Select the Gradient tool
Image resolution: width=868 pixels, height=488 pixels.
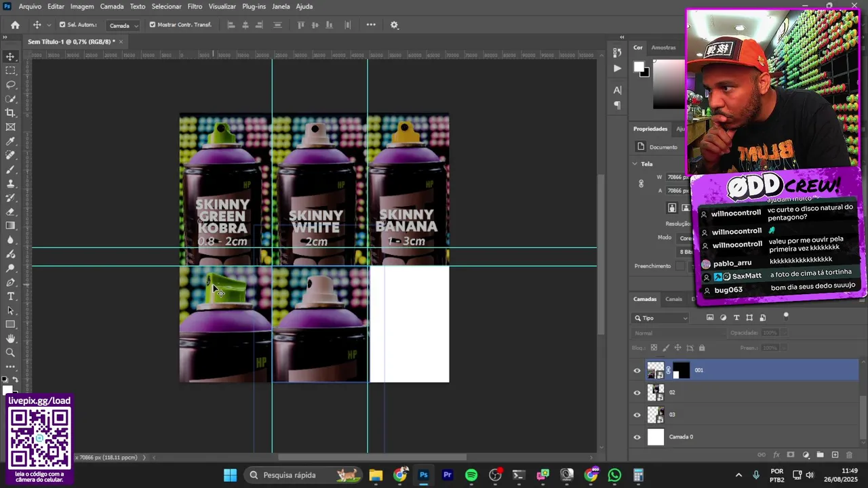pos(10,226)
